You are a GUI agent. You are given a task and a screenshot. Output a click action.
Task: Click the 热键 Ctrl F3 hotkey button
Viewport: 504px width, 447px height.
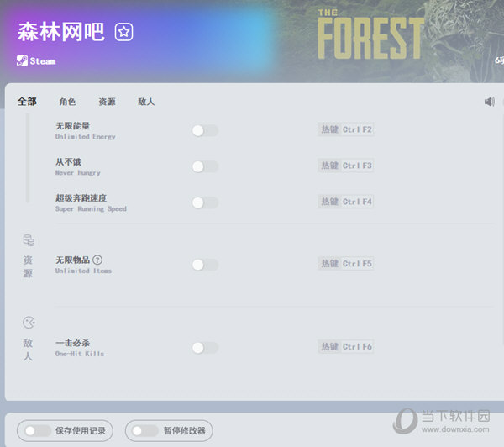coord(346,166)
